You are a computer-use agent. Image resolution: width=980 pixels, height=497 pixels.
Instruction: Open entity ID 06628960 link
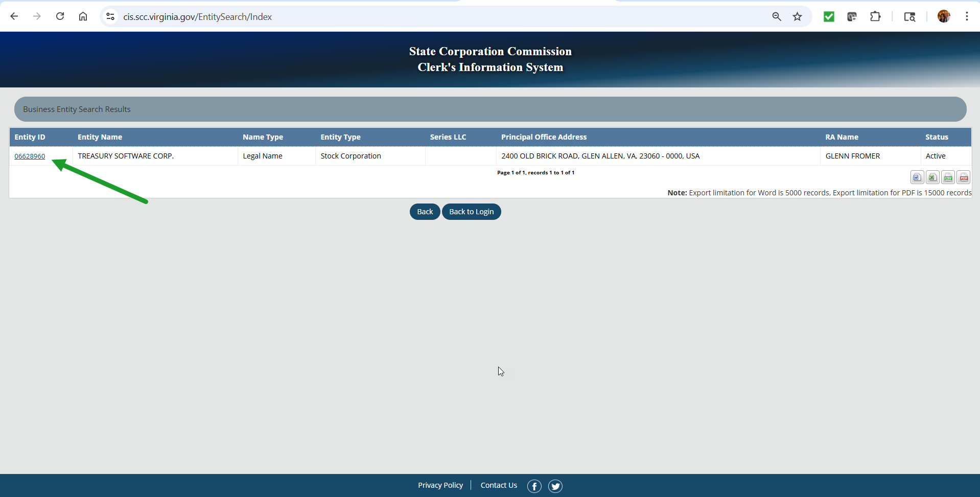coord(30,156)
